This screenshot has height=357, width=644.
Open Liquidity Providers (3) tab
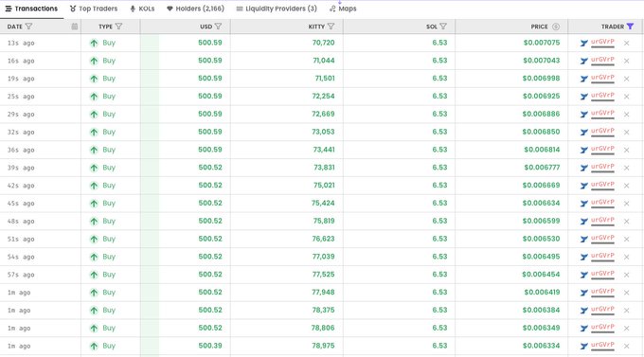(277, 9)
